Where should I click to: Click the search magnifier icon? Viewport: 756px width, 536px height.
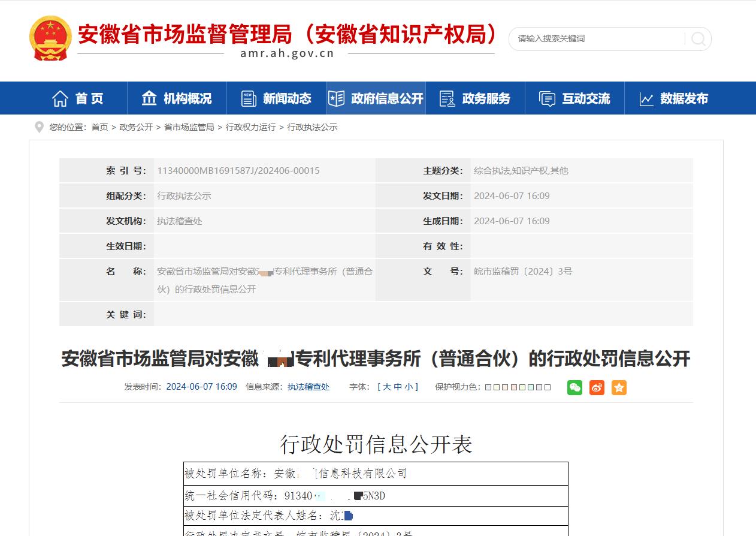click(698, 39)
